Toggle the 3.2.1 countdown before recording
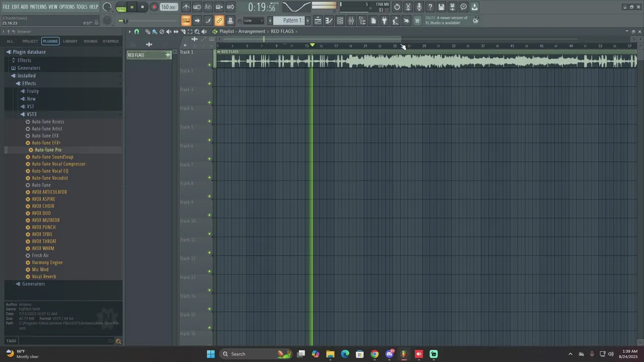 208,7
